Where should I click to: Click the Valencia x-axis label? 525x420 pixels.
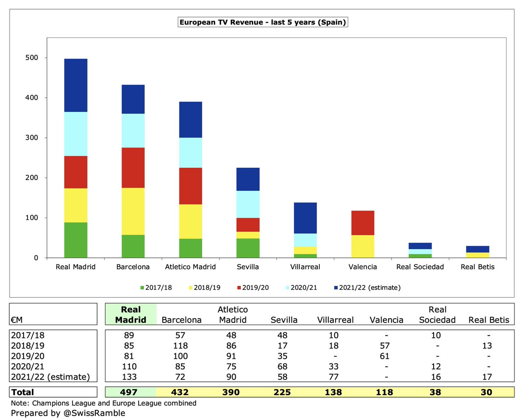pos(362,267)
